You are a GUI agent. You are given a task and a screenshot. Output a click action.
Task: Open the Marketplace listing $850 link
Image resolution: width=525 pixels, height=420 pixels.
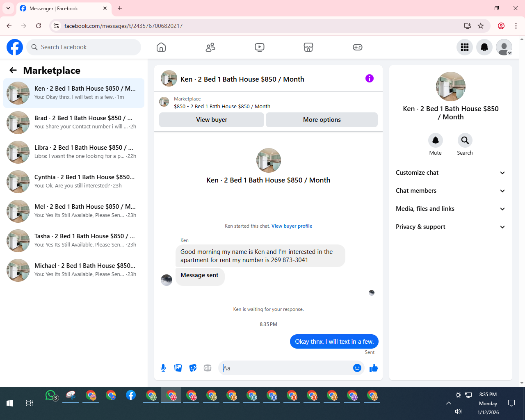tap(222, 106)
